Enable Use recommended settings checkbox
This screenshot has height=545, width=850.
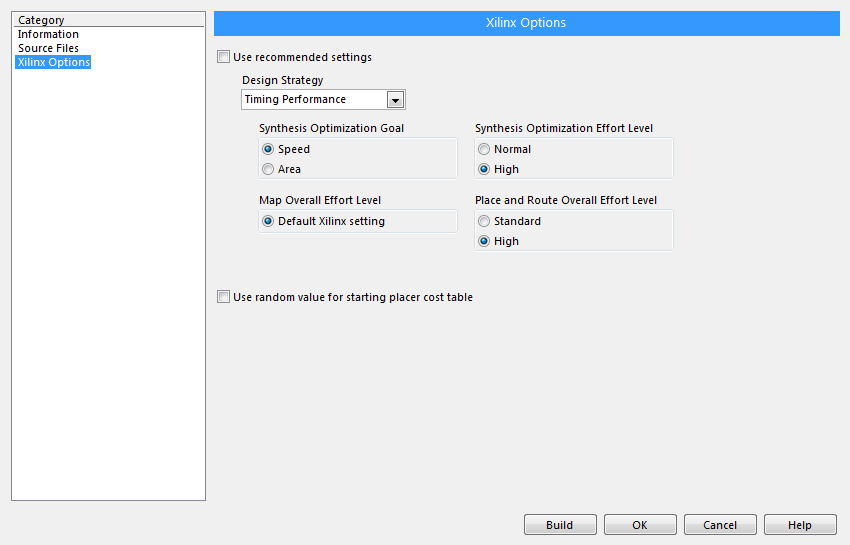[223, 57]
